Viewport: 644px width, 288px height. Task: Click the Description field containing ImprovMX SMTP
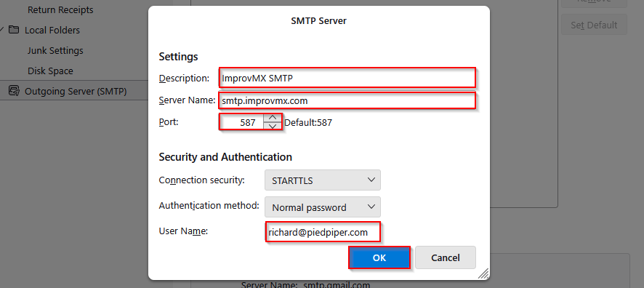(347, 78)
